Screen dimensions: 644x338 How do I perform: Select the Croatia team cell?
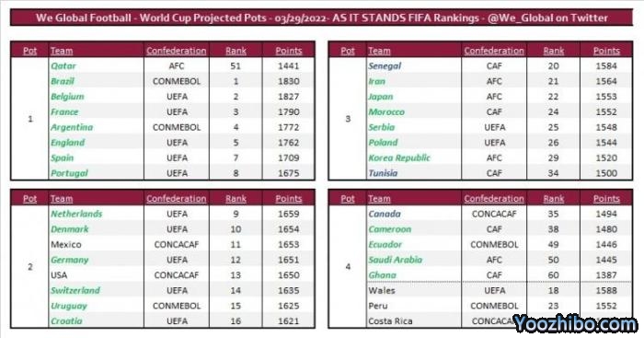pyautogui.click(x=96, y=321)
